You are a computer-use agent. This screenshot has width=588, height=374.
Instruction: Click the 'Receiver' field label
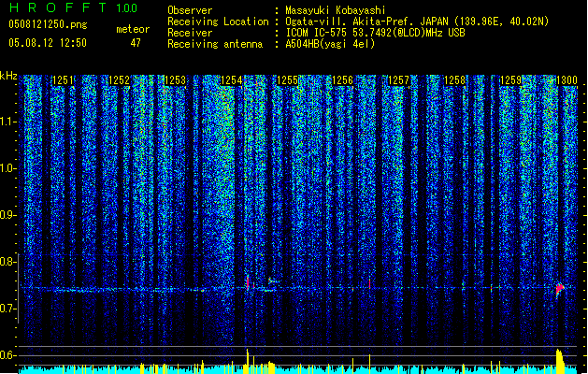pos(190,33)
